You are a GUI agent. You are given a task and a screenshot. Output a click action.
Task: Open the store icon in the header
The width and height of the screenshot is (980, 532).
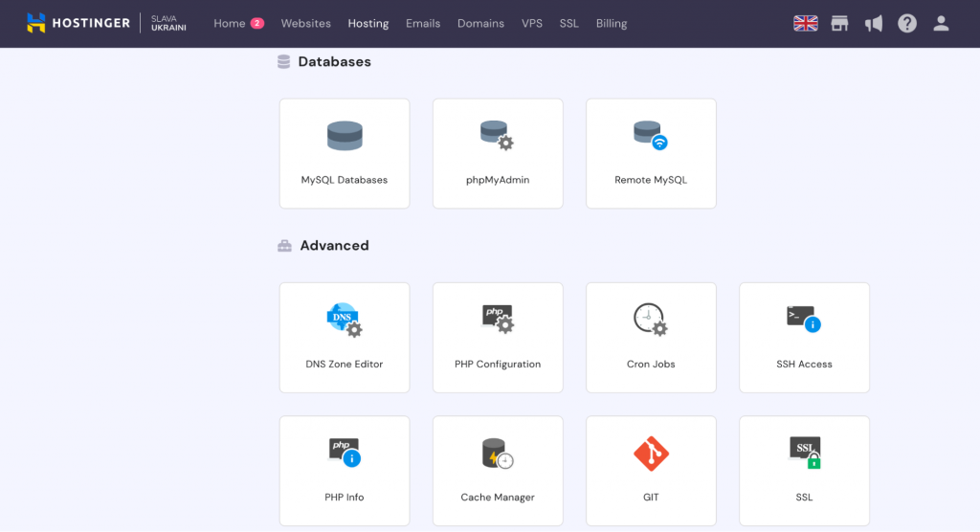click(x=839, y=23)
